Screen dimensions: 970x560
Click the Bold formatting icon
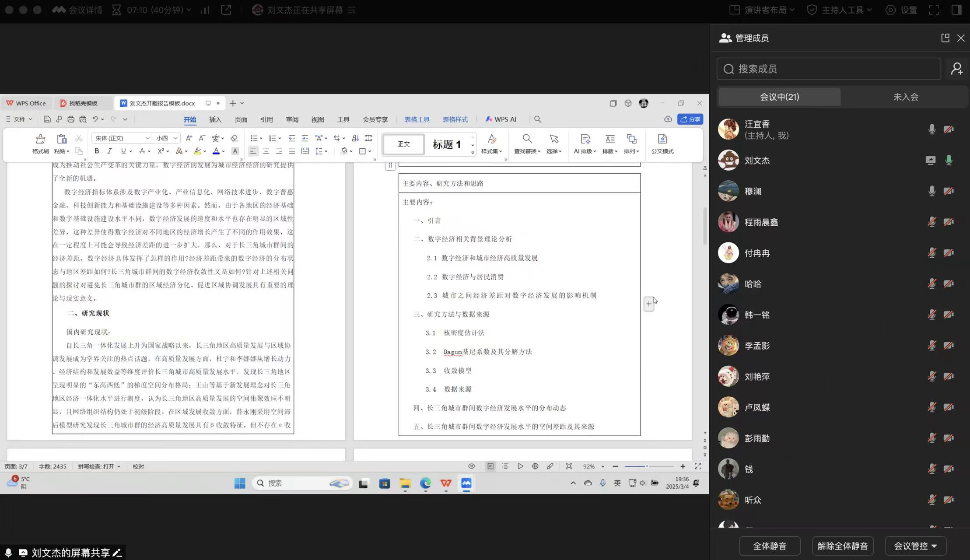tap(97, 151)
